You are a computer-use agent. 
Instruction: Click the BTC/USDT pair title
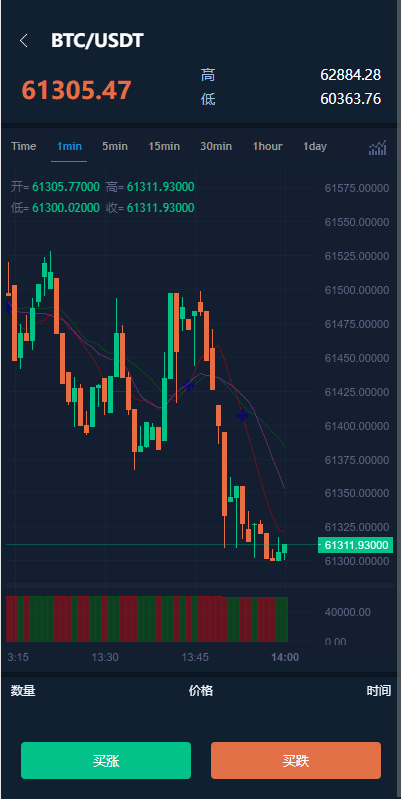click(97, 41)
